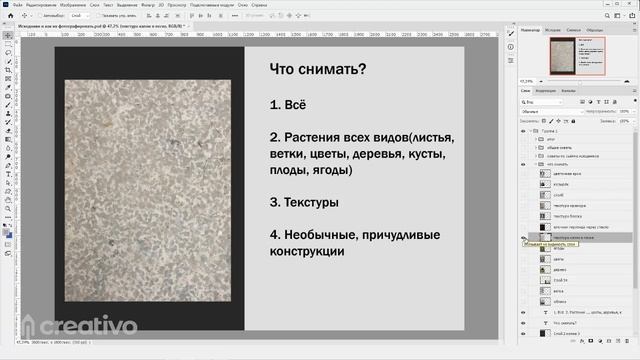Select the Lasso tool

tap(8, 53)
